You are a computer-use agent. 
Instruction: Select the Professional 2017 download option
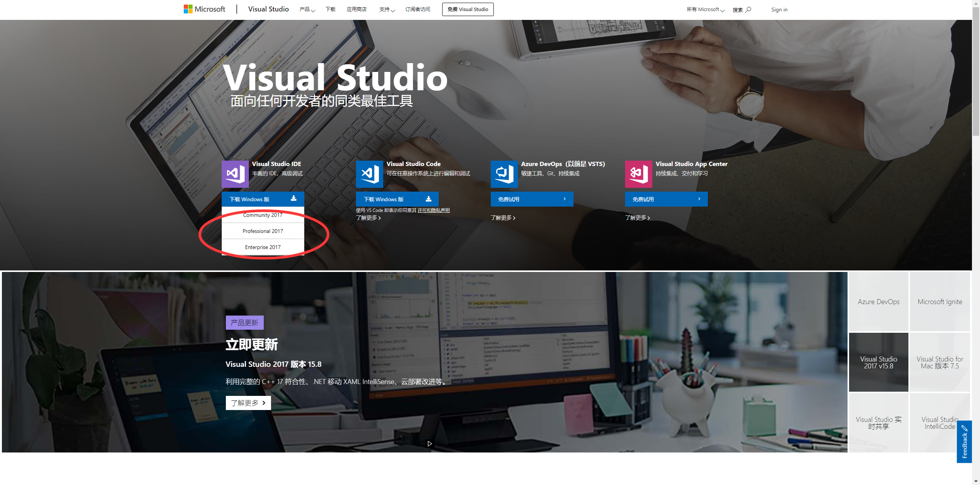click(263, 231)
